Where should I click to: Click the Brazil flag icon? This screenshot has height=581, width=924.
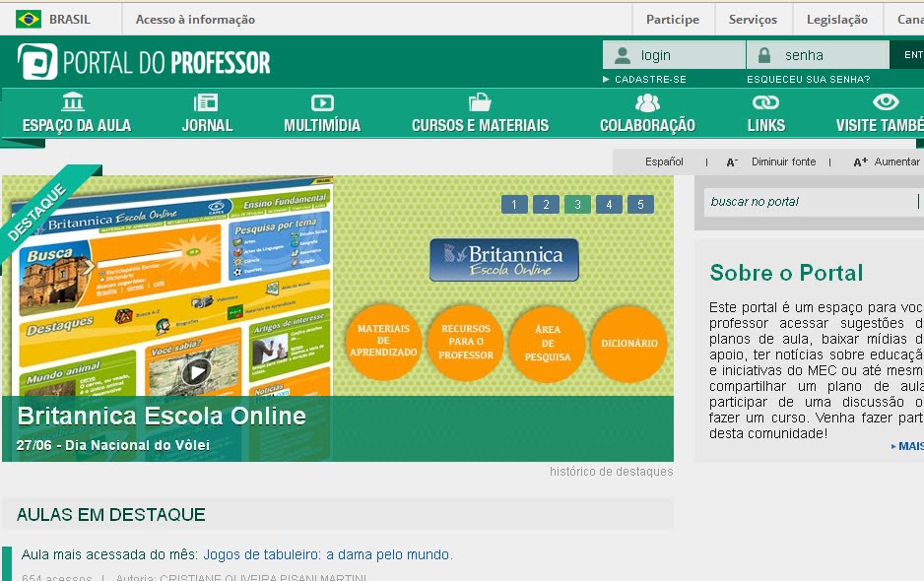[x=29, y=19]
